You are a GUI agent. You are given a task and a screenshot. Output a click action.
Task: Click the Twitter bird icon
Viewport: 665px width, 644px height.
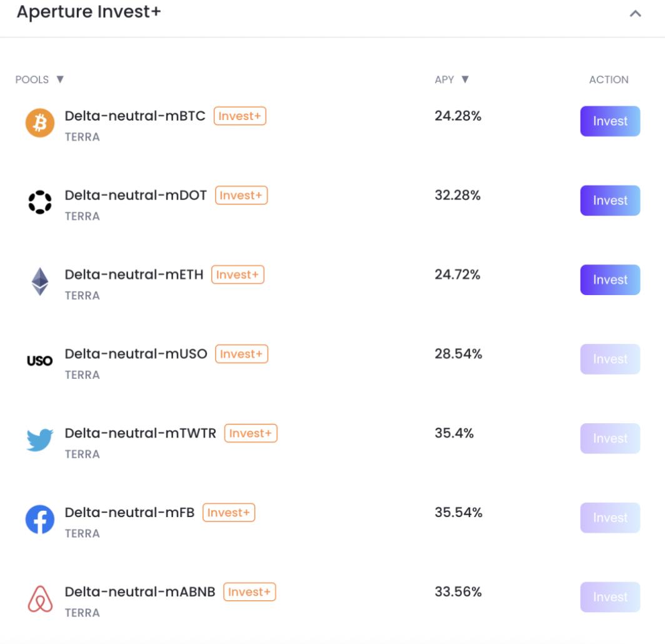click(x=40, y=440)
